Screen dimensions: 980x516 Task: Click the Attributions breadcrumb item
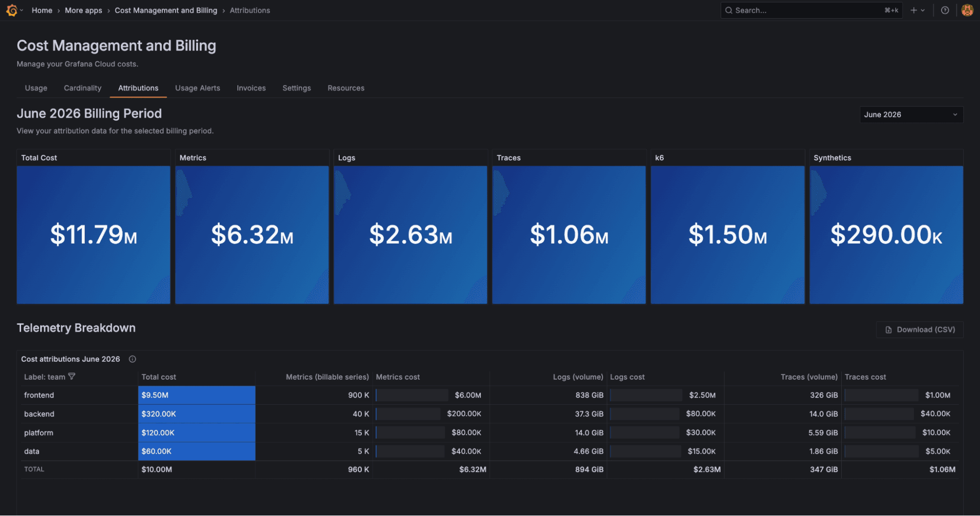point(250,10)
